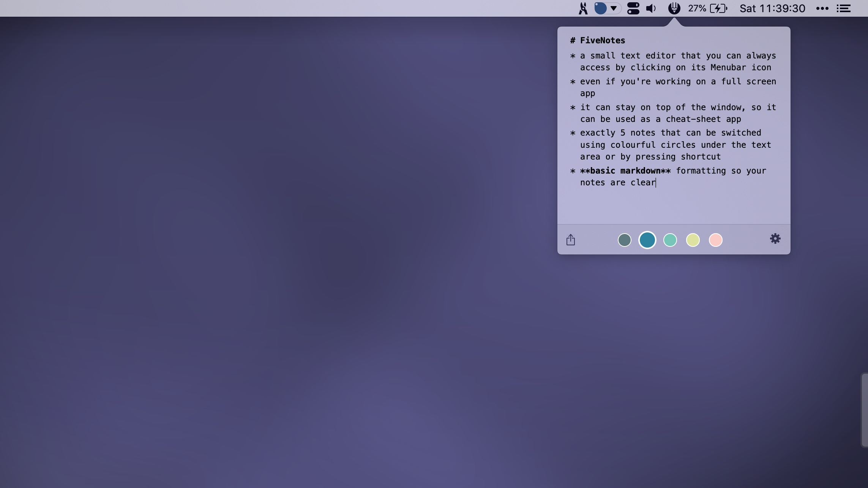Open the clock showing Sat 11:39:30
The width and height of the screenshot is (868, 488).
point(772,8)
